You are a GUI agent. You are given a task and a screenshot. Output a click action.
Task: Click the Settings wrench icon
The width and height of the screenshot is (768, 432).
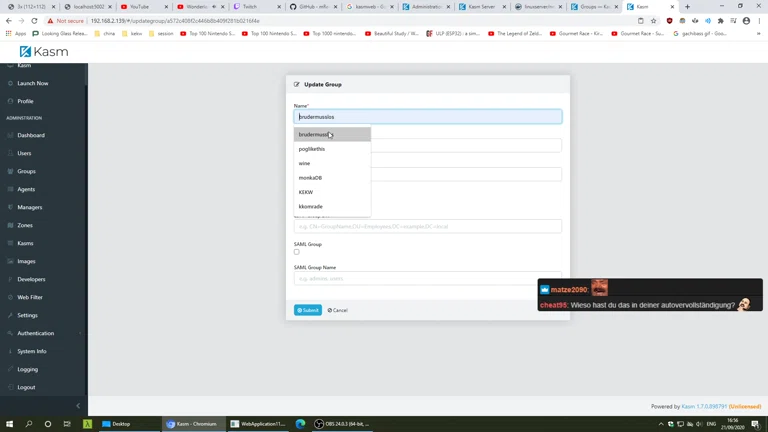(x=10, y=315)
